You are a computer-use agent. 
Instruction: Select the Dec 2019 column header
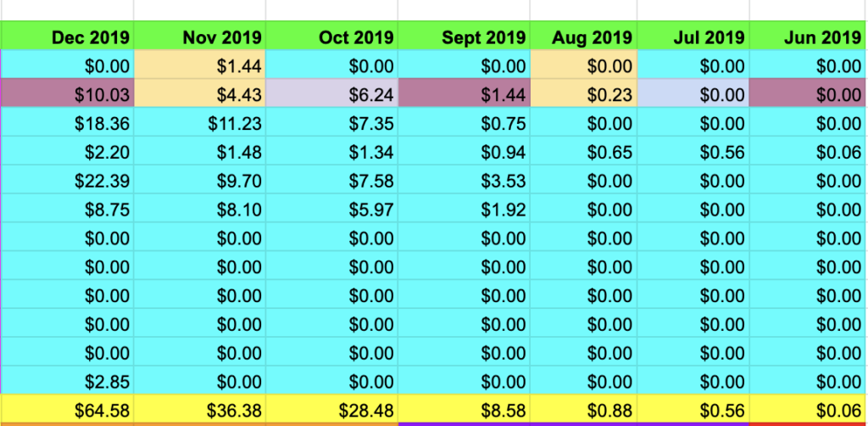pyautogui.click(x=90, y=37)
